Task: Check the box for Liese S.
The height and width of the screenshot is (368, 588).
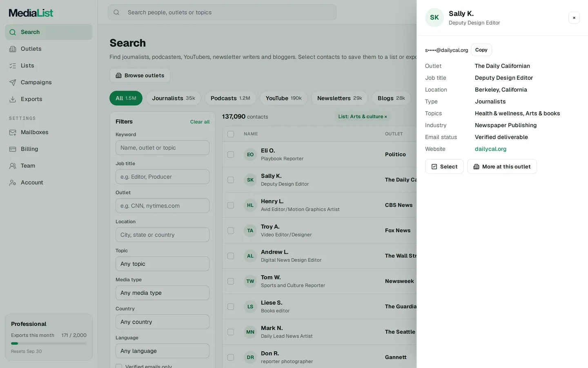Action: click(231, 307)
